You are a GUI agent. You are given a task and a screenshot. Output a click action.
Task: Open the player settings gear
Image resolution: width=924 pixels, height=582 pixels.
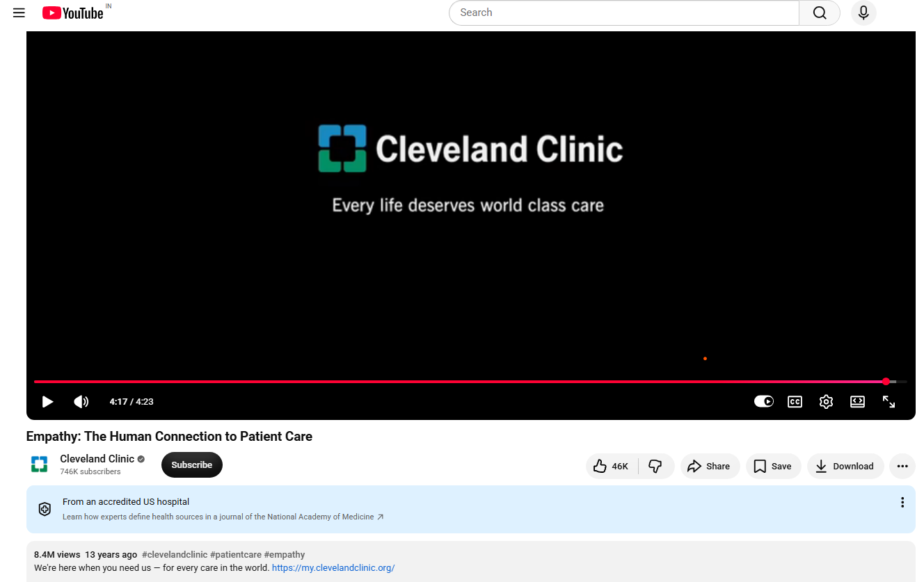pos(826,401)
